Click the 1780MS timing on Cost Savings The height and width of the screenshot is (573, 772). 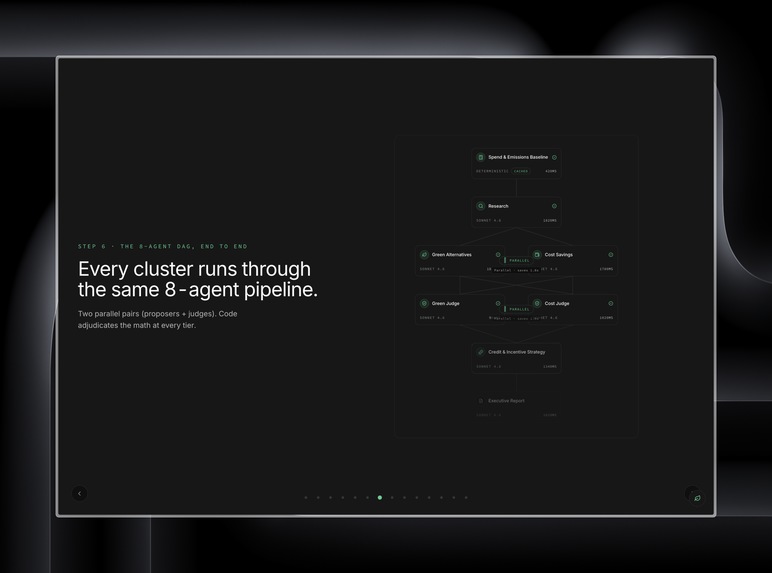(x=606, y=269)
